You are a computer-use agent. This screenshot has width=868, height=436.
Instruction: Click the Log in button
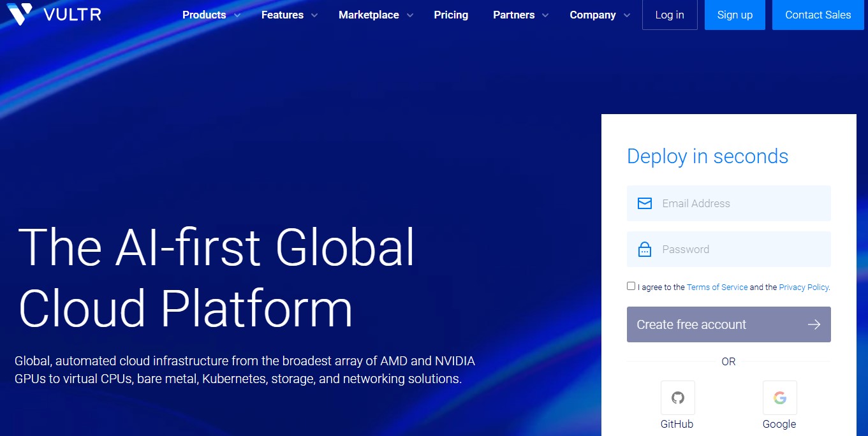click(670, 15)
